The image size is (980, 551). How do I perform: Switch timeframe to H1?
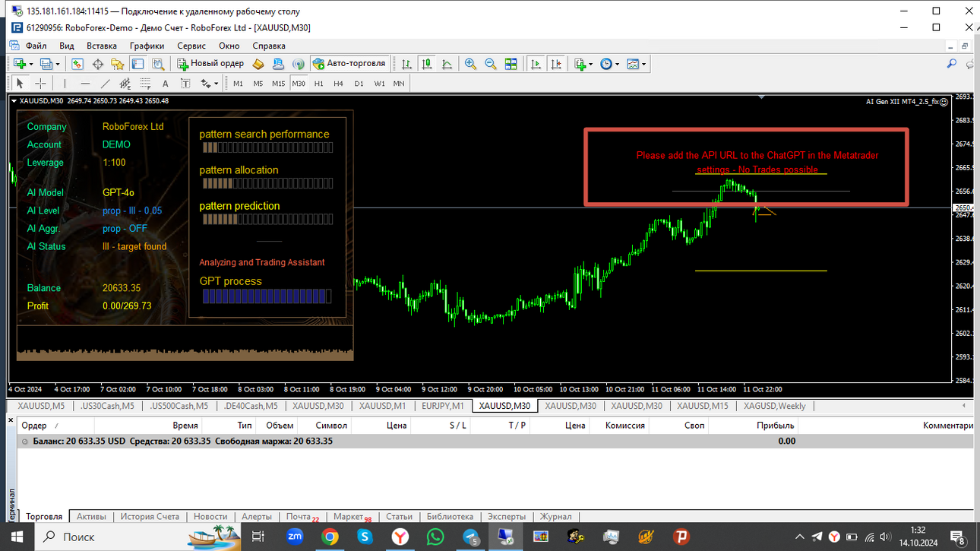318,84
